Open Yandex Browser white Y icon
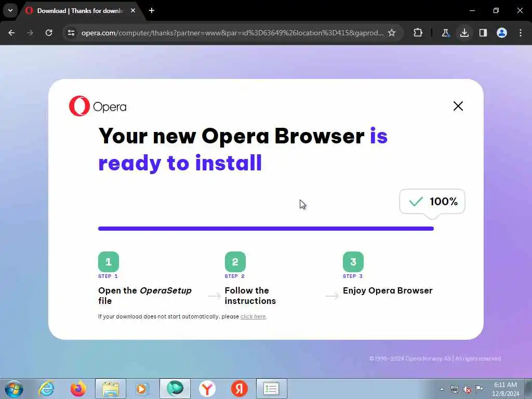 (207, 389)
